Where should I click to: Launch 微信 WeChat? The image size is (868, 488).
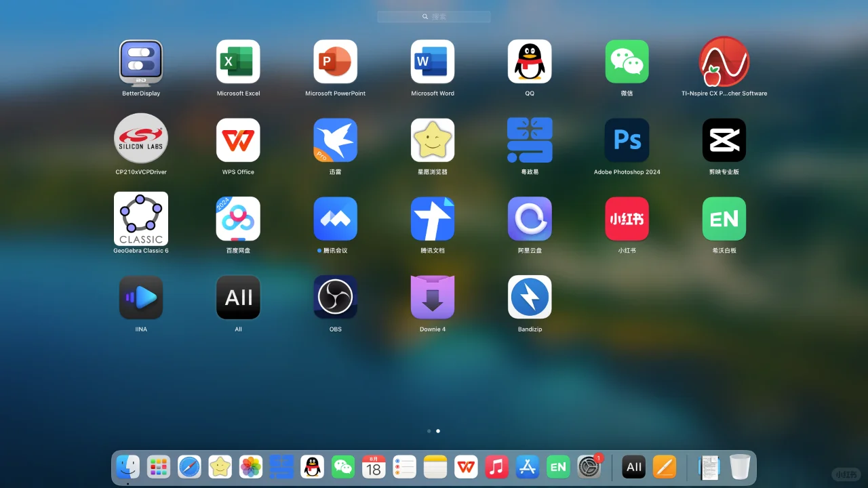627,61
